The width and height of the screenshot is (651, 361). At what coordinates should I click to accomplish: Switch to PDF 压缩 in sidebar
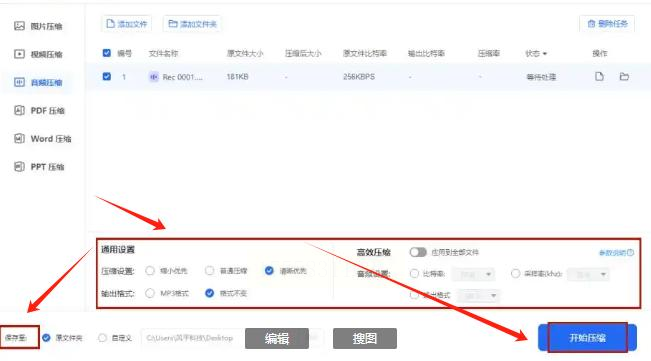pyautogui.click(x=39, y=111)
